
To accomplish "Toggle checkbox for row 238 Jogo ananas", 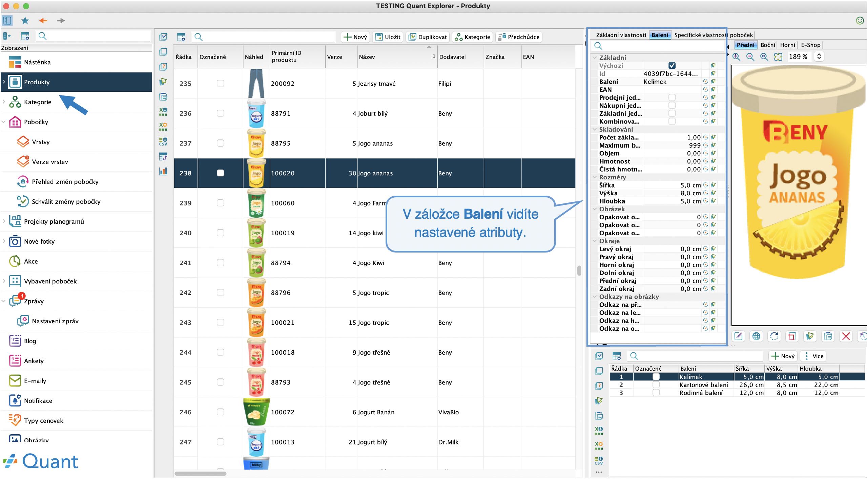I will click(x=221, y=173).
